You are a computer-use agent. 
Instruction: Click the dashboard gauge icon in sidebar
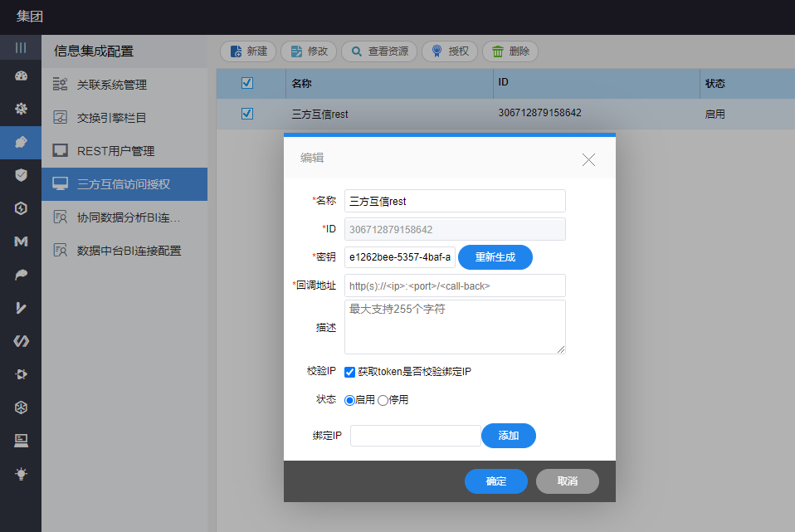pos(21,76)
